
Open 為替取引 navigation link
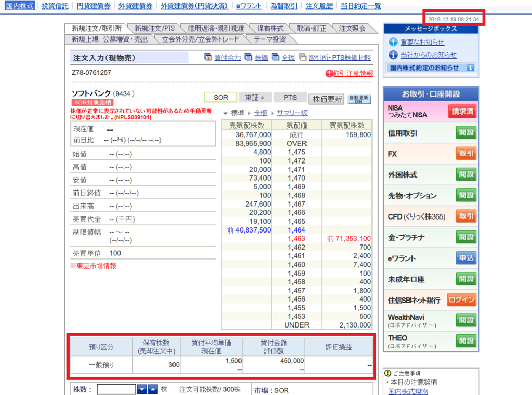(284, 6)
